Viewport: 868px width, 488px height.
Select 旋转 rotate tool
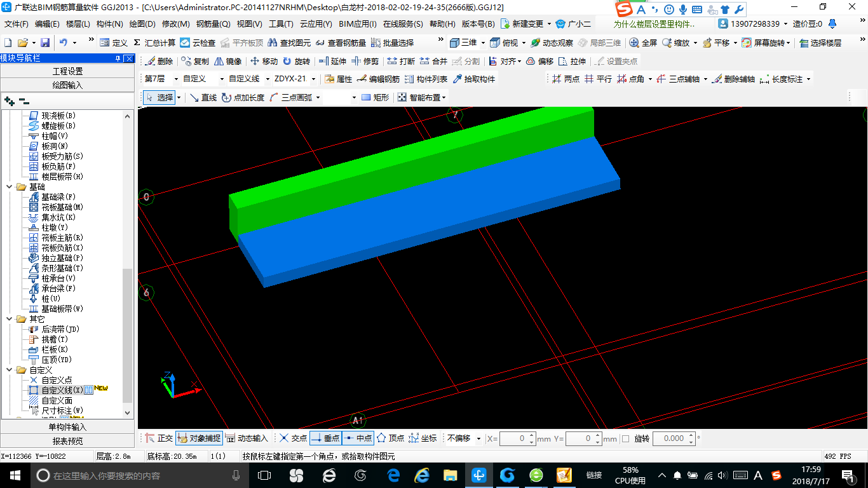point(297,61)
